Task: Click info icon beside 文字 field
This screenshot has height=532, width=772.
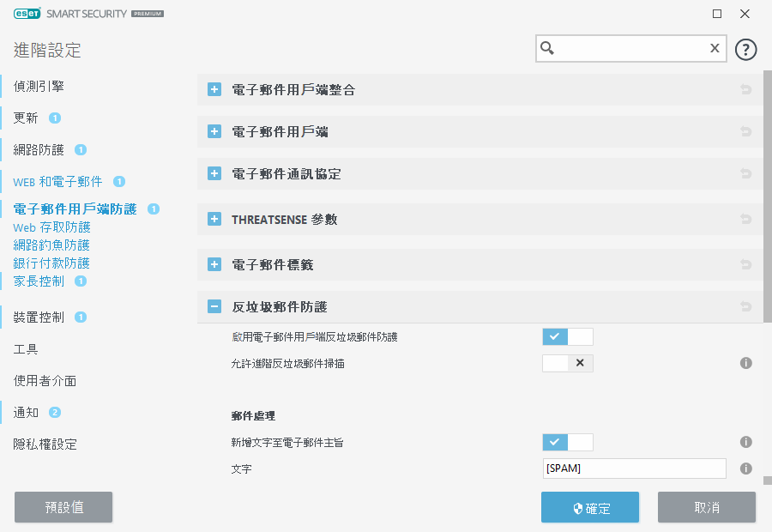Action: coord(745,469)
